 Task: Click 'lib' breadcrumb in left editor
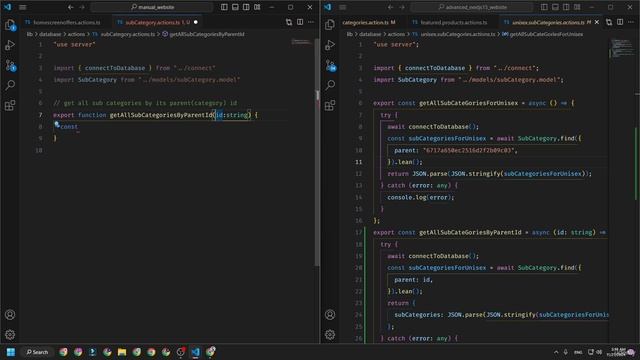[29, 34]
